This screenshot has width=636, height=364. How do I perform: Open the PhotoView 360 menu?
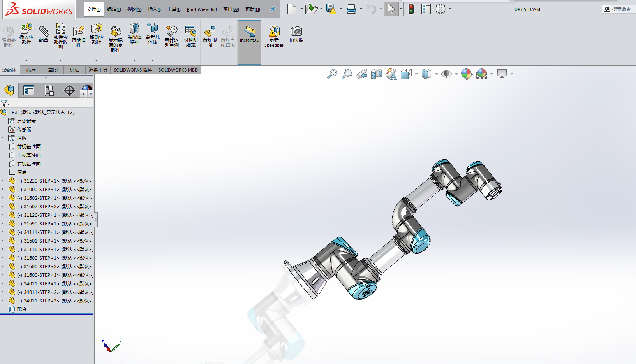click(x=202, y=9)
